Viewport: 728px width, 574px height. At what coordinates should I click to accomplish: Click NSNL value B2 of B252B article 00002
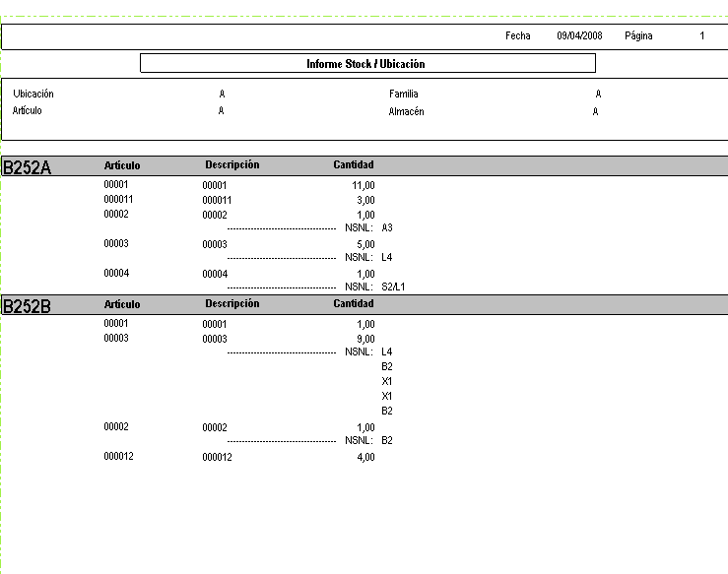[387, 440]
